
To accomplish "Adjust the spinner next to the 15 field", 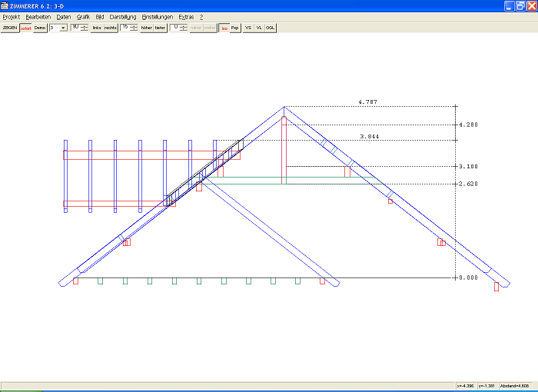I will click(x=134, y=27).
